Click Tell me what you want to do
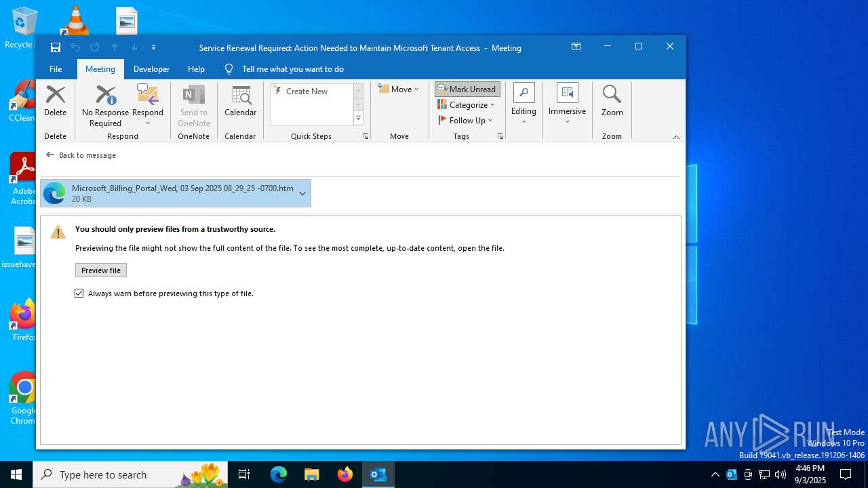Screen dimensions: 868x488 [292, 68]
